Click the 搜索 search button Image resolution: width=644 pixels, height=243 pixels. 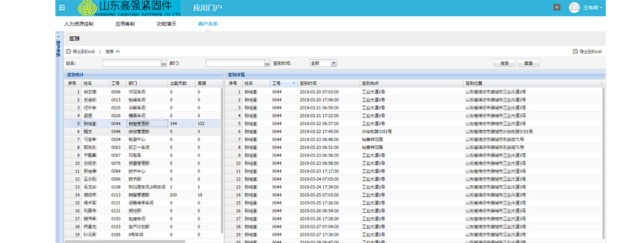505,63
